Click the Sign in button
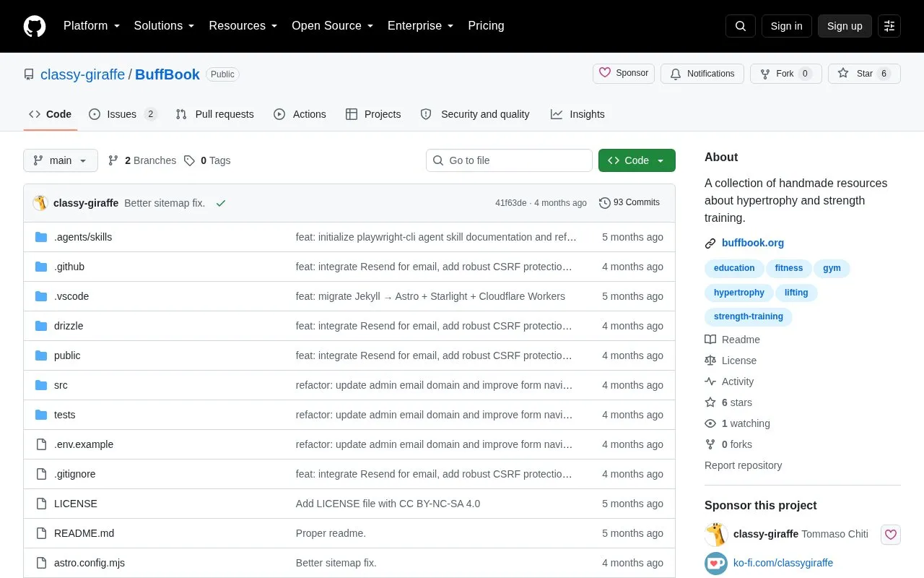 click(x=786, y=26)
